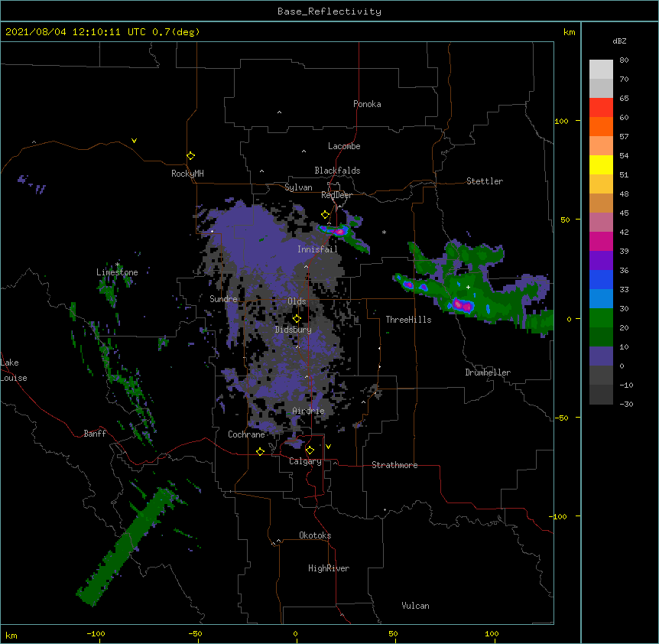Click the Lake Louise label

coord(14,370)
